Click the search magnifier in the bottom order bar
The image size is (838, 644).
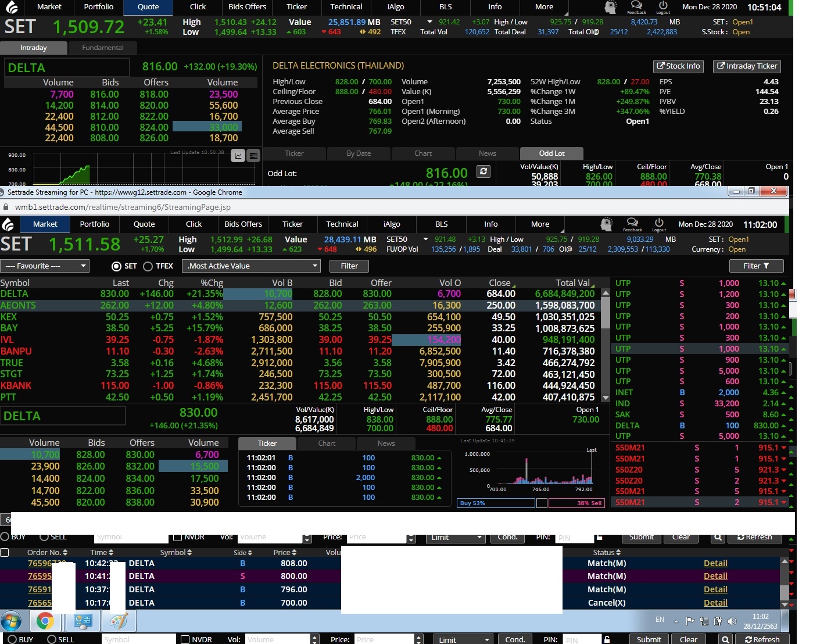point(725,639)
